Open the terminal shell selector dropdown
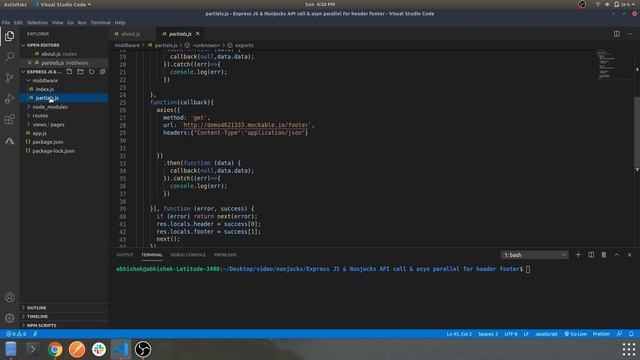640x360 pixels. point(534,255)
